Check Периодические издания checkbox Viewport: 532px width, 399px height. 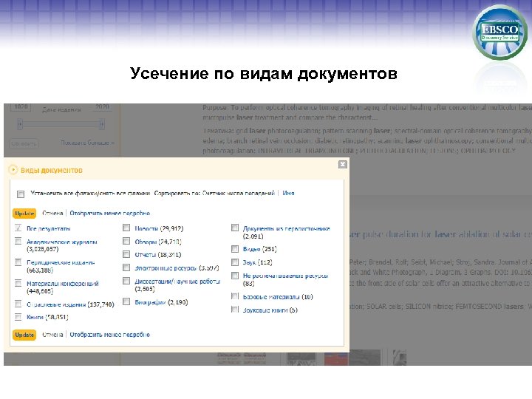(x=18, y=262)
